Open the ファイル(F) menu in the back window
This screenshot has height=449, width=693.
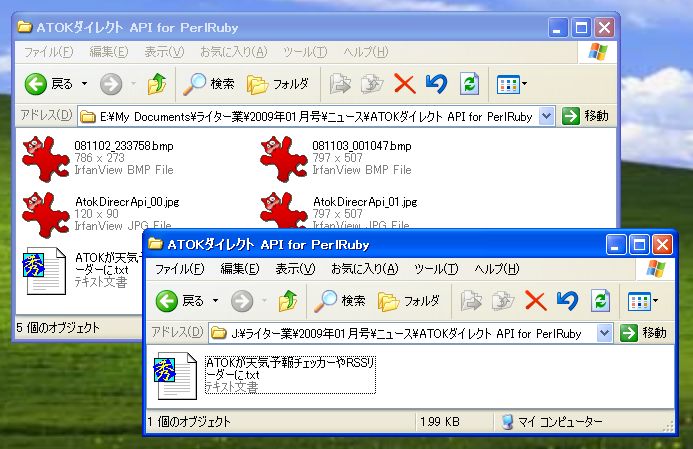pos(48,52)
